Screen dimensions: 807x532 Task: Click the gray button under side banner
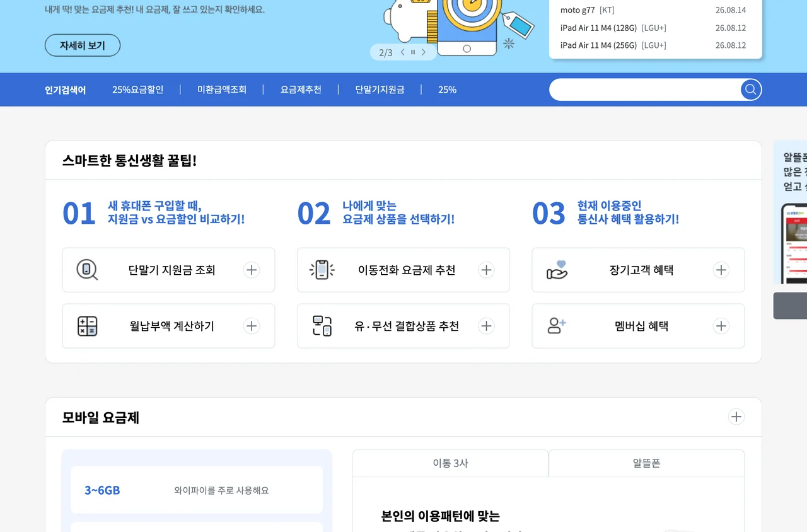tap(791, 306)
